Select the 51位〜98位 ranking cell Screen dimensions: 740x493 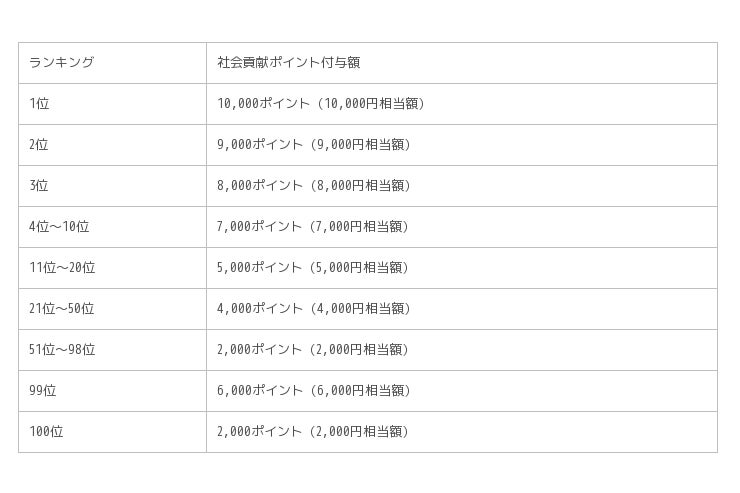point(62,349)
